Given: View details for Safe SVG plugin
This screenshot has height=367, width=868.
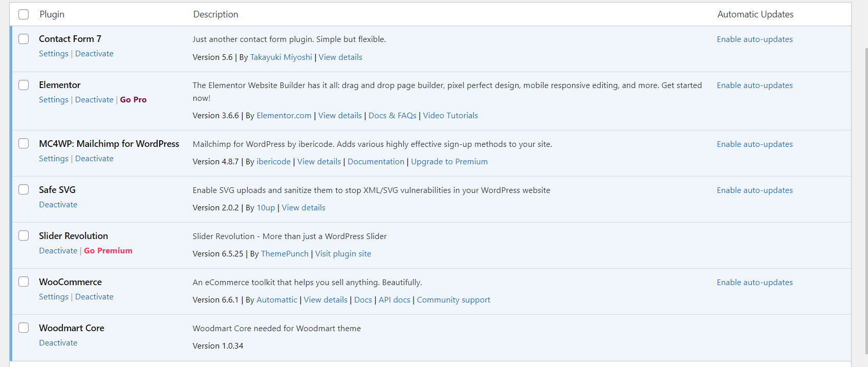Looking at the screenshot, I should 303,208.
